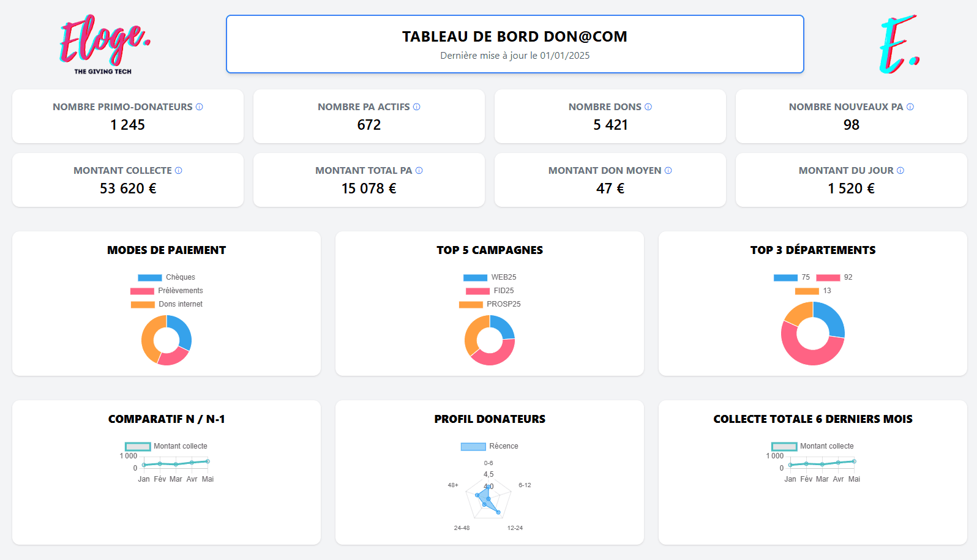
Task: Click the Montant Collecte info icon
Action: (x=179, y=171)
